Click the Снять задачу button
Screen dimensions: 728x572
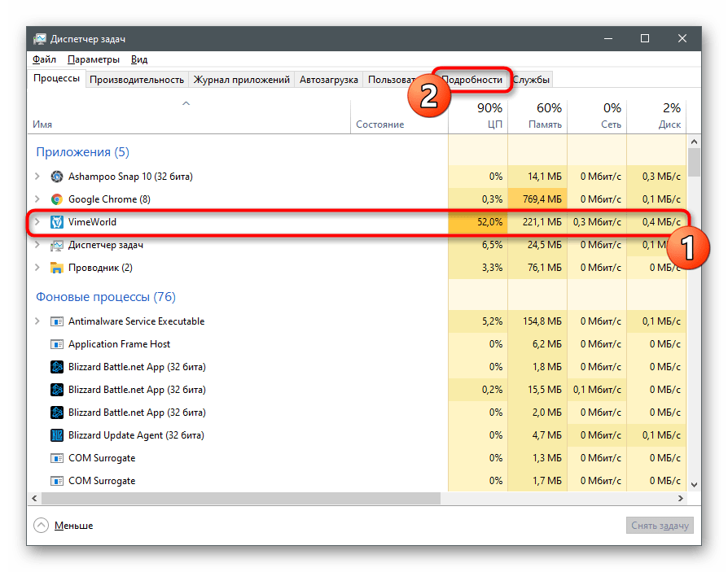tap(660, 525)
